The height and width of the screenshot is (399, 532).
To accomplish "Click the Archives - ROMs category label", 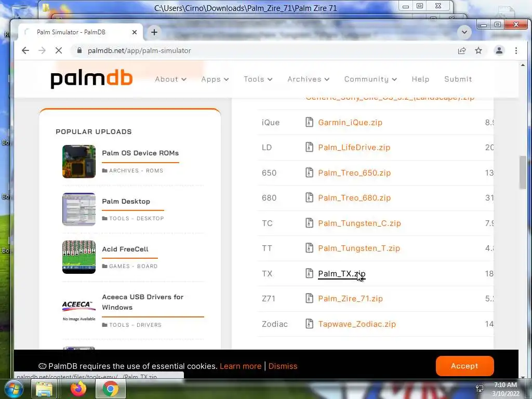I will pyautogui.click(x=136, y=170).
